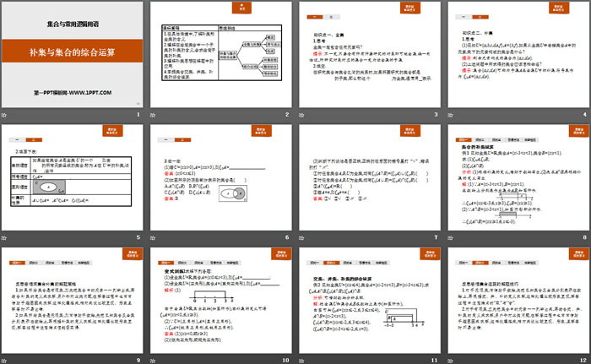Screen dimensions: 591x364
Task: Open slide 3 thumbnail about 知识点一 全集
Action: (370, 54)
